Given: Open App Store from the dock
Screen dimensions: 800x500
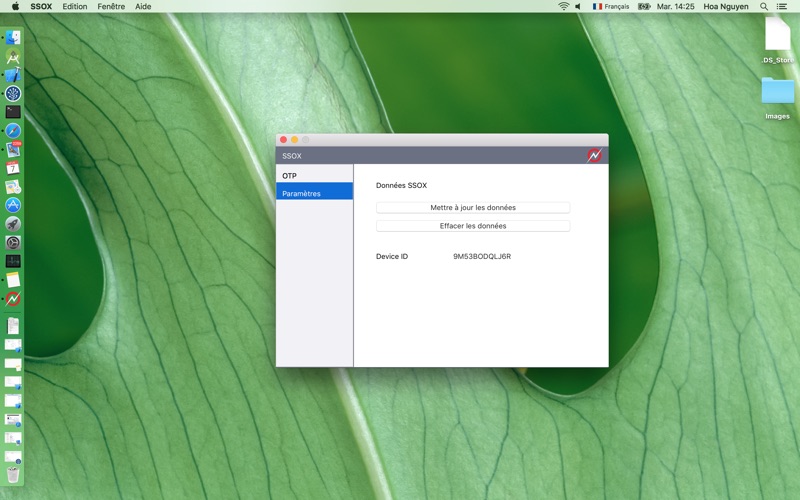Looking at the screenshot, I should click(13, 205).
